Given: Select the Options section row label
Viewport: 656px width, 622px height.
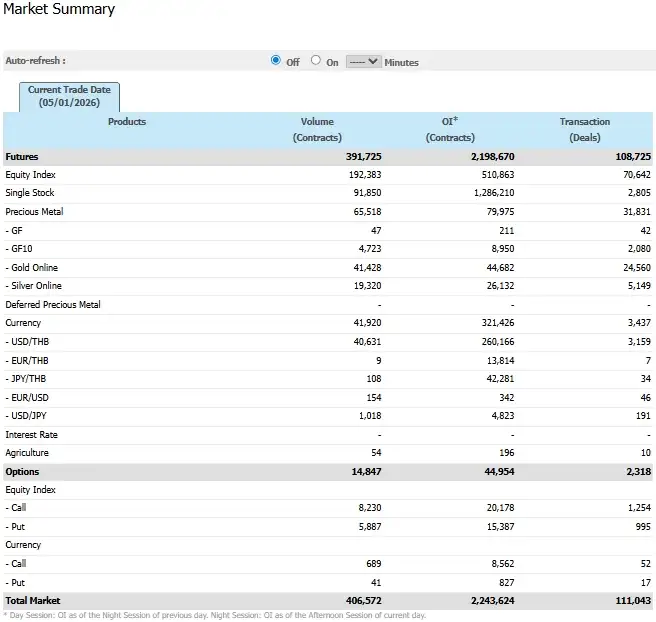Looking at the screenshot, I should tap(23, 471).
